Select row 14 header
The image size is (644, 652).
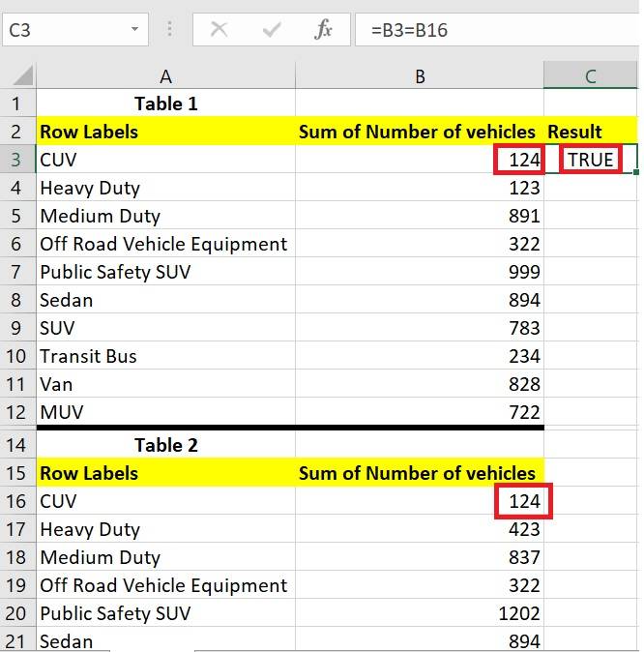point(16,445)
